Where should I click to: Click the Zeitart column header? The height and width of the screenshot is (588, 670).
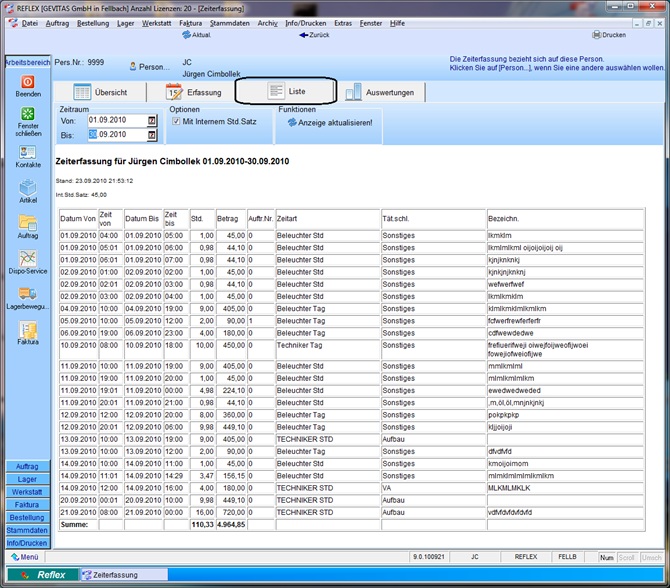(327, 219)
